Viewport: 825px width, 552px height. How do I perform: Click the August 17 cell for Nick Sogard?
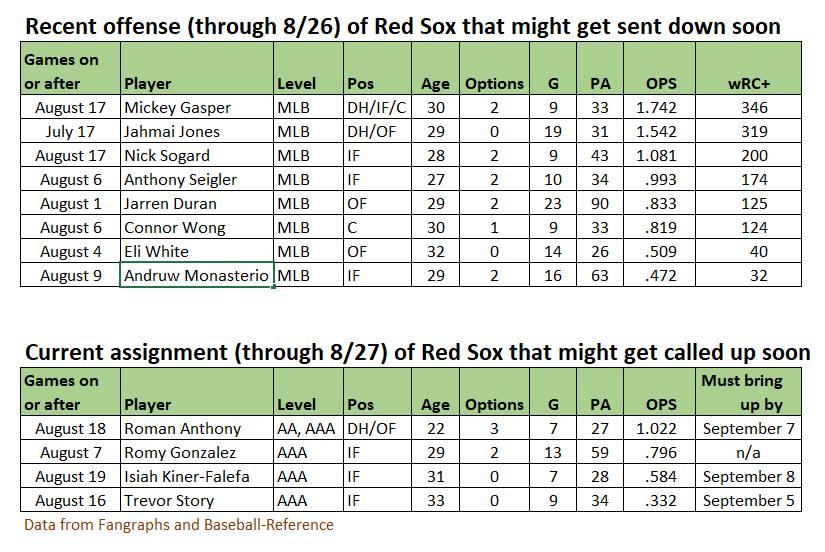click(71, 155)
